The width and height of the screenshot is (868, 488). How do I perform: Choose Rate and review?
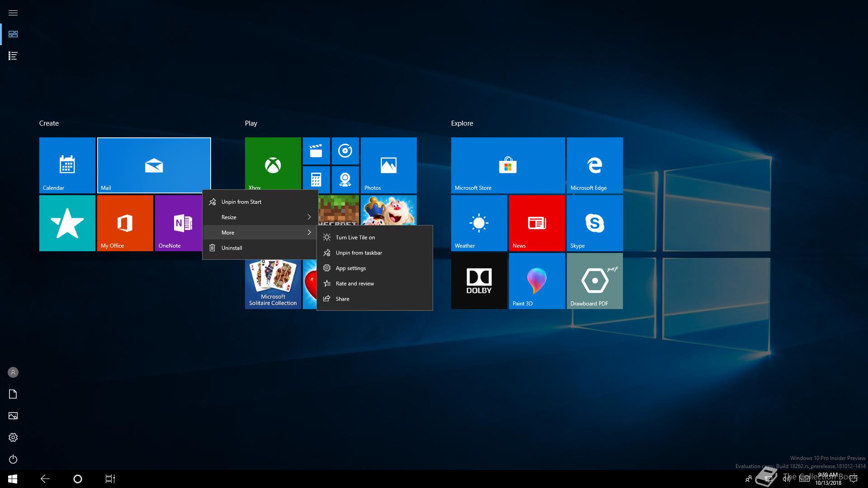pos(375,283)
